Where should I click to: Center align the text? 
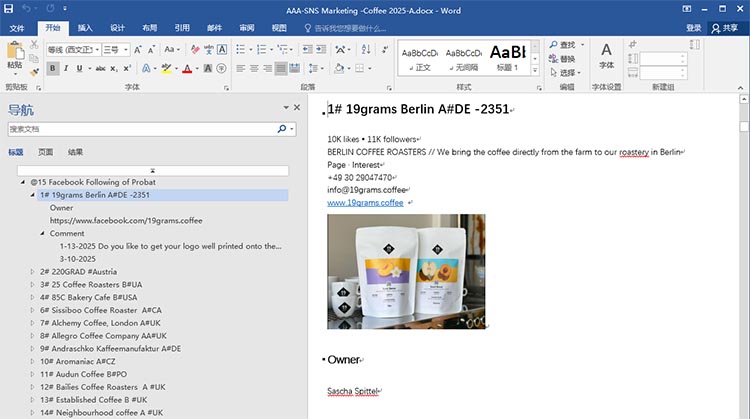coord(254,68)
